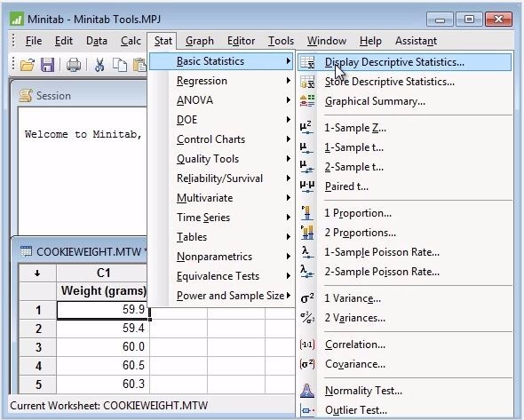Expand the Equivalence Tests submenu
Viewport: 524px width, 420px height.
pyautogui.click(x=221, y=276)
